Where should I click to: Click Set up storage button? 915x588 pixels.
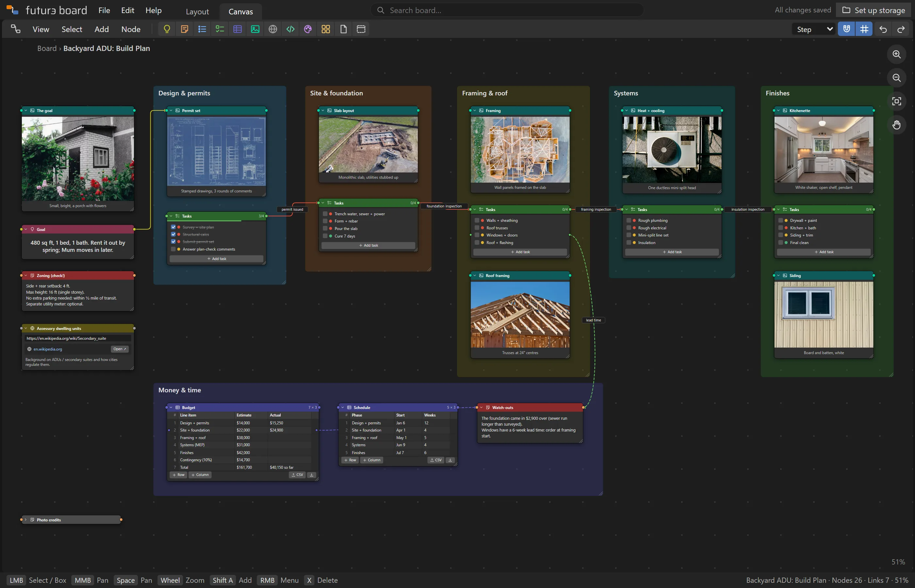click(873, 10)
